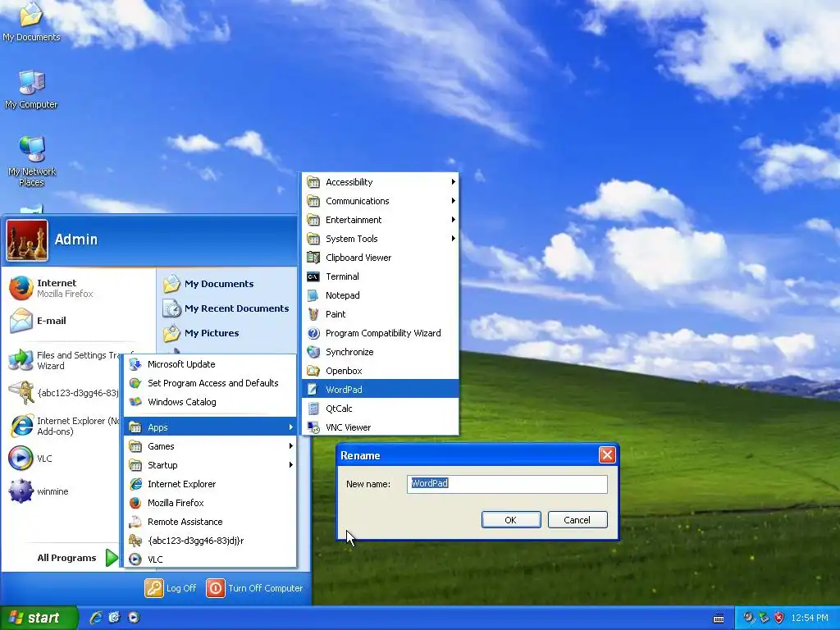The image size is (840, 630).
Task: Expand the System Tools submenu
Action: coord(381,239)
